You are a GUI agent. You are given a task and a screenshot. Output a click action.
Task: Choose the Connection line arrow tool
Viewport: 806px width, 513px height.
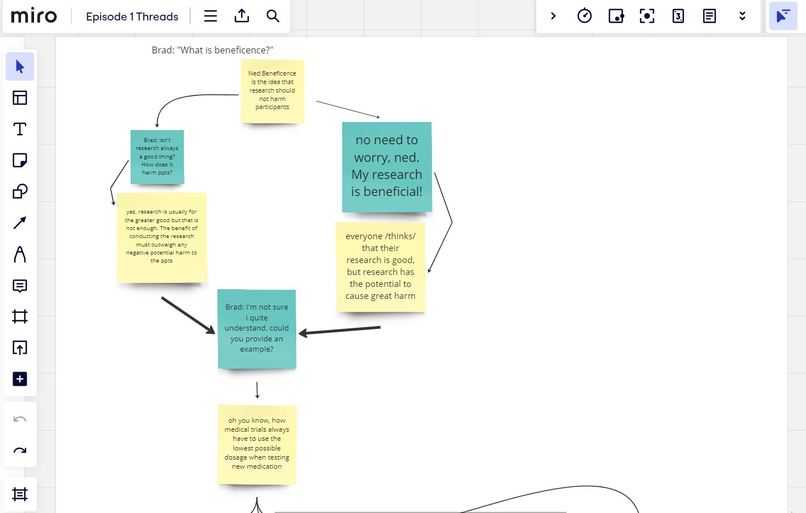(x=20, y=223)
